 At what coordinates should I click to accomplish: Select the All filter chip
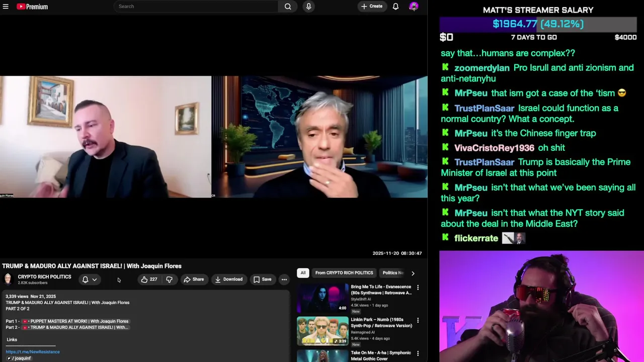click(303, 273)
